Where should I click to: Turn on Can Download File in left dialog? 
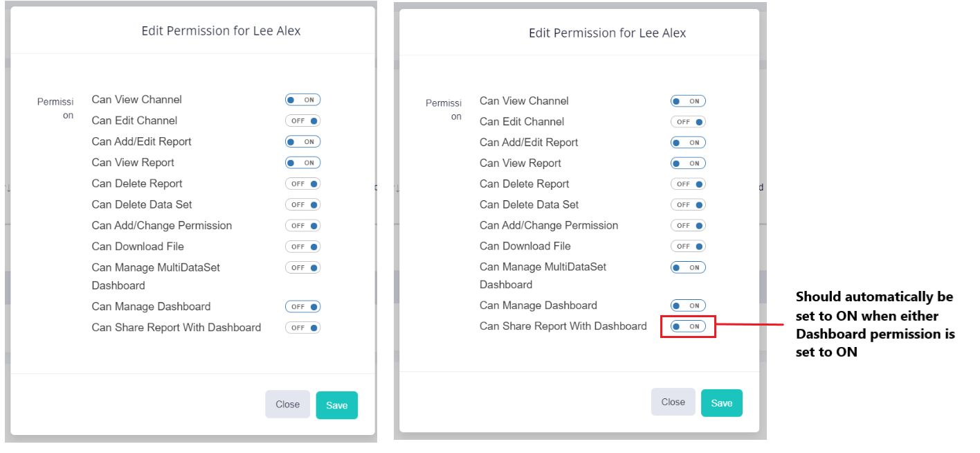[302, 247]
